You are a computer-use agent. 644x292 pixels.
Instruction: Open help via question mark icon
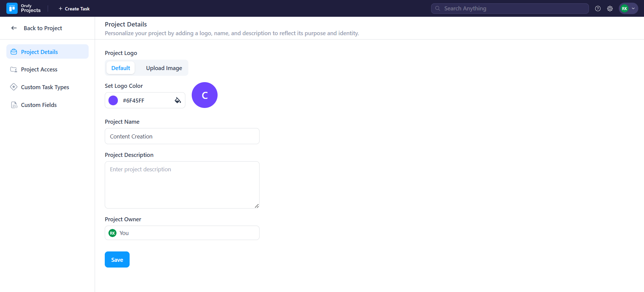(x=598, y=9)
